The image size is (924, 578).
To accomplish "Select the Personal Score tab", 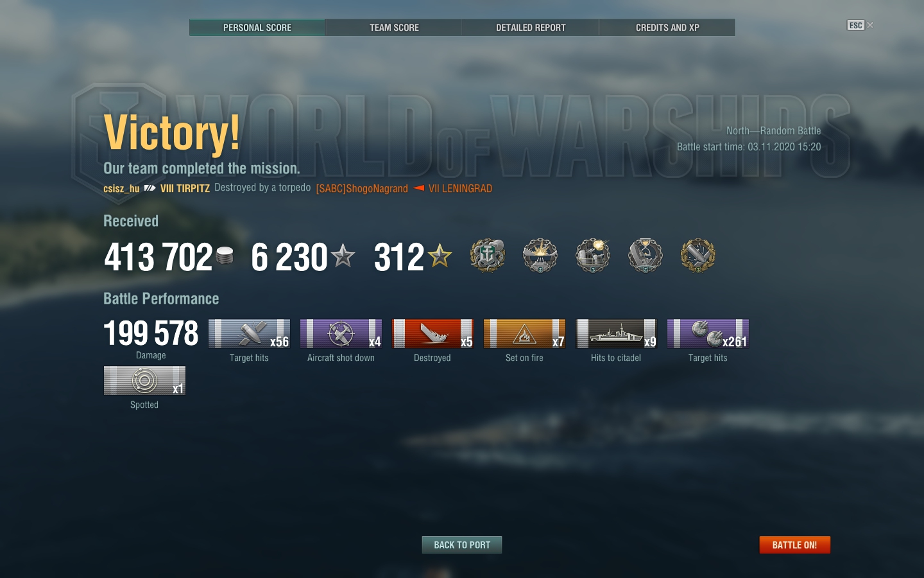I will point(257,28).
